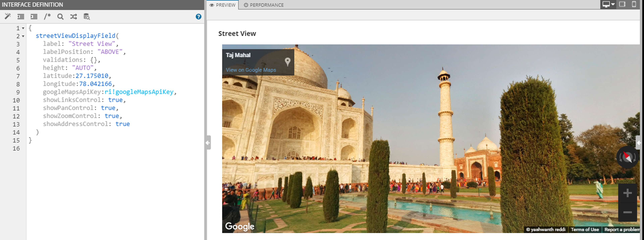Click the Google logo in Street View
The height and width of the screenshot is (240, 644).
[x=239, y=227]
